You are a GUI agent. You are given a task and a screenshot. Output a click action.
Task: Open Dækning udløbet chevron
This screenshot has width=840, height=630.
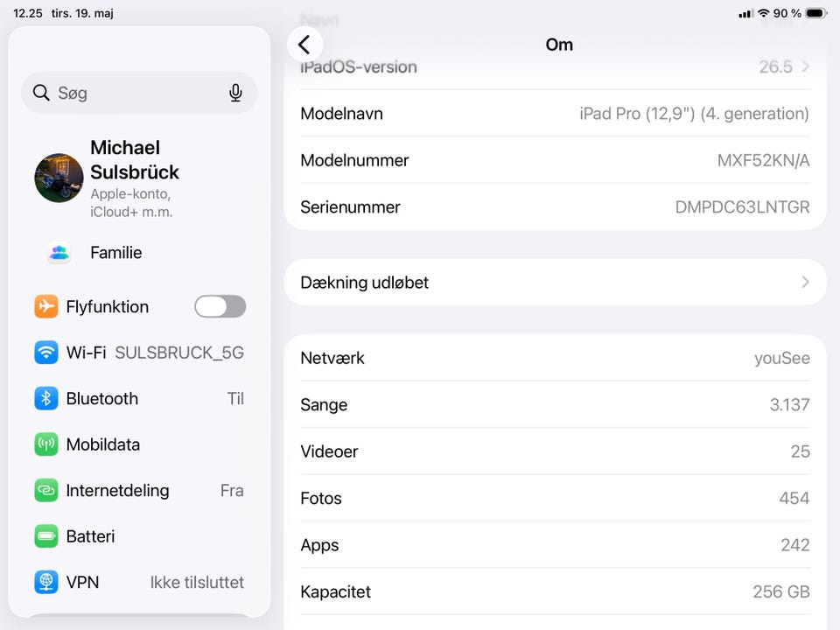[x=805, y=283]
